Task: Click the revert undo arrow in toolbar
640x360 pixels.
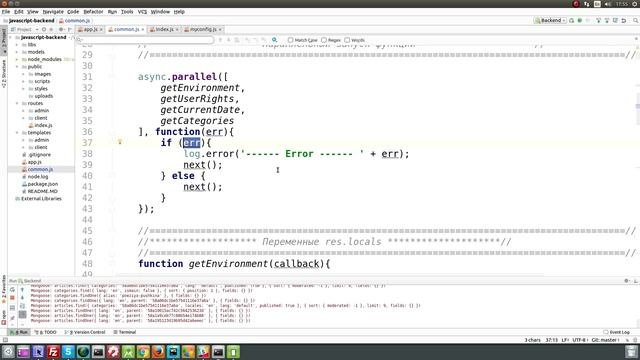Action: [624, 20]
